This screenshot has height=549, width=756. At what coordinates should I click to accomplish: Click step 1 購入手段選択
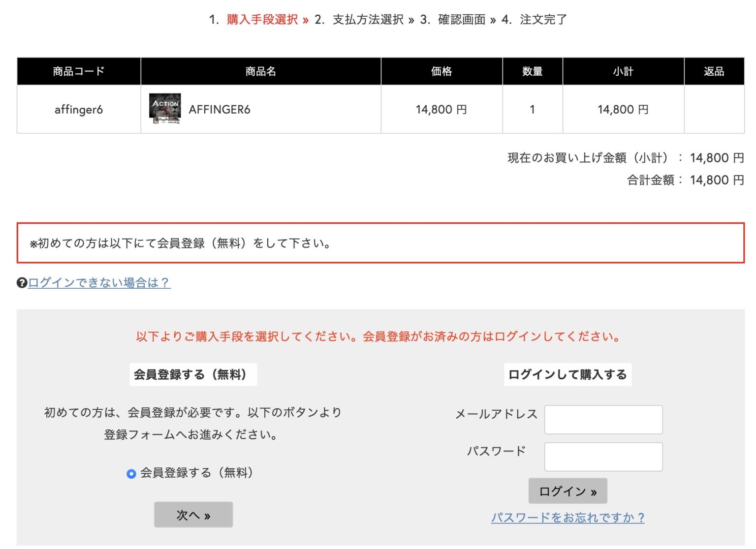(261, 20)
